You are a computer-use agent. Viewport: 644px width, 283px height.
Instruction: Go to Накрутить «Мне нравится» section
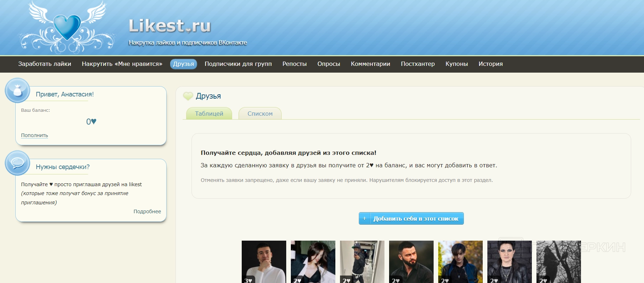click(122, 64)
